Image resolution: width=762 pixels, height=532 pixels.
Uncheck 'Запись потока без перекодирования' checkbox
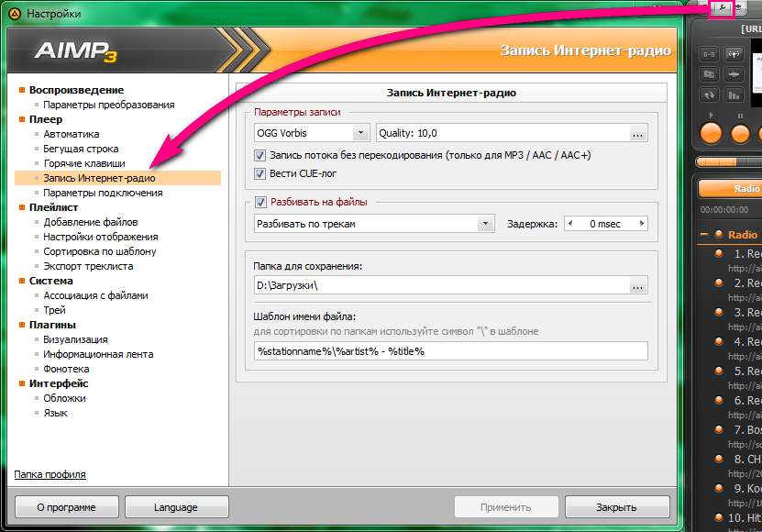coord(260,156)
